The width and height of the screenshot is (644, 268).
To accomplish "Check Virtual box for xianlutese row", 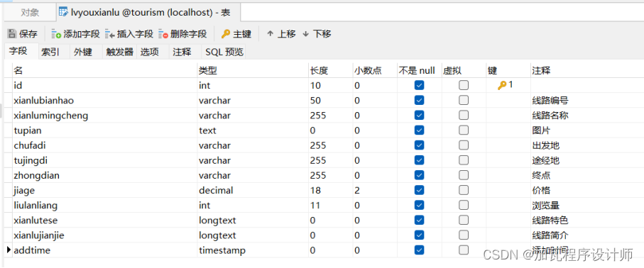I will tap(464, 220).
